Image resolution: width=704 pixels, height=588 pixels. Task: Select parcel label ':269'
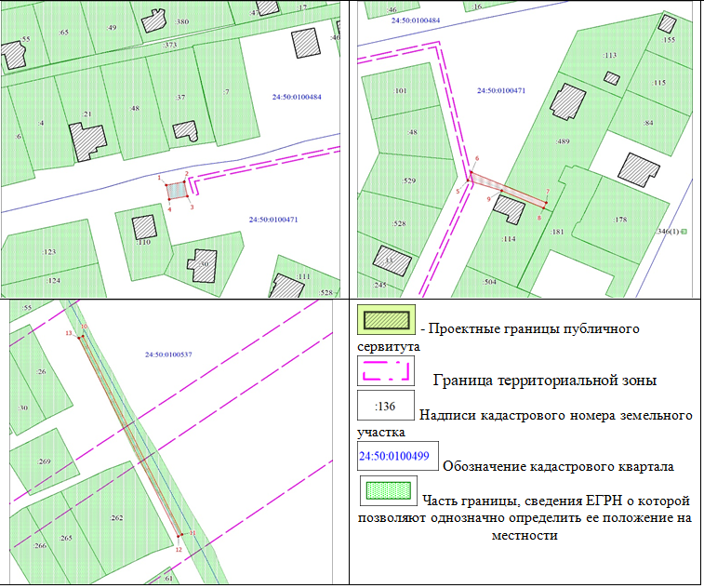pos(44,461)
